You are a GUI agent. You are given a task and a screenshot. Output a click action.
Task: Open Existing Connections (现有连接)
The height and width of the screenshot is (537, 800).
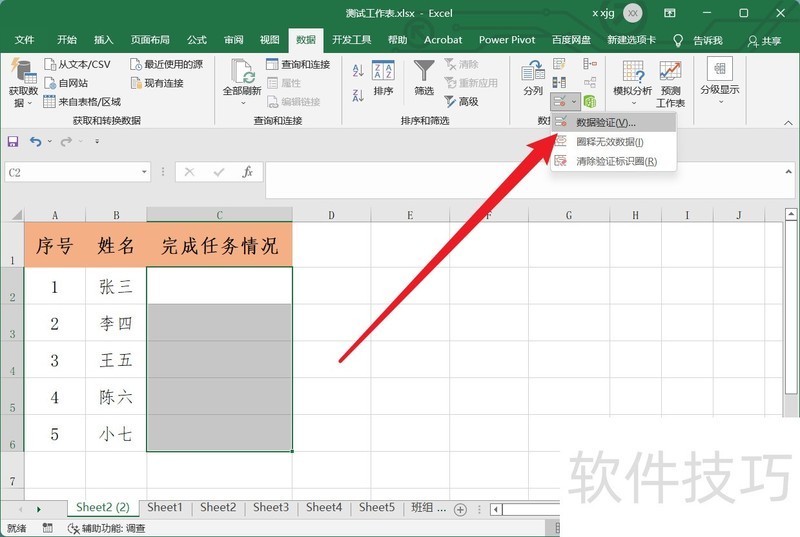click(x=157, y=83)
